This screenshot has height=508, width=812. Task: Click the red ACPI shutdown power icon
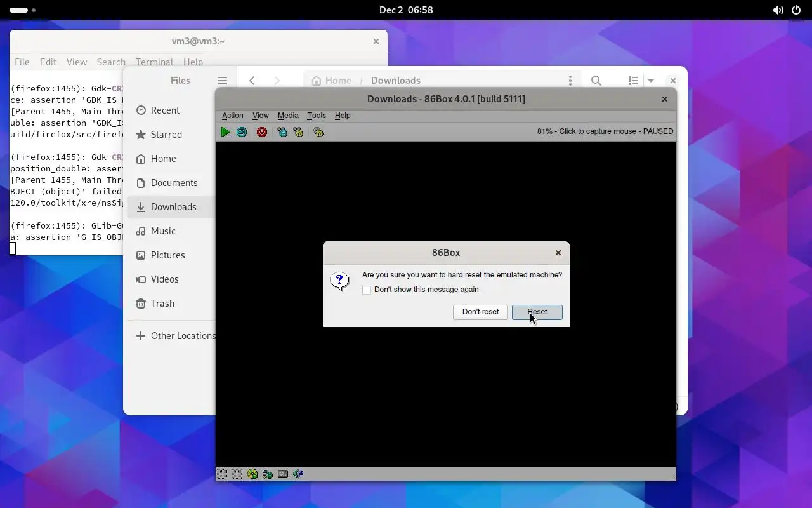point(262,132)
